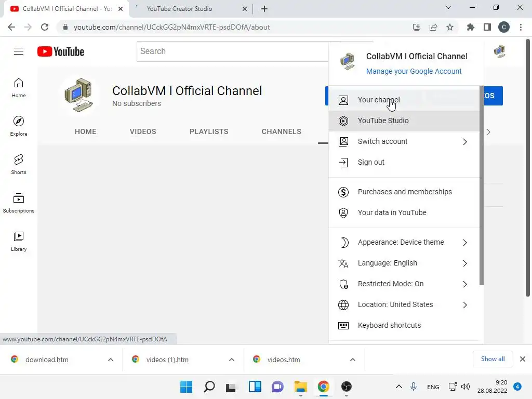
Task: Open YouTube Studio from account menu
Action: click(404, 121)
